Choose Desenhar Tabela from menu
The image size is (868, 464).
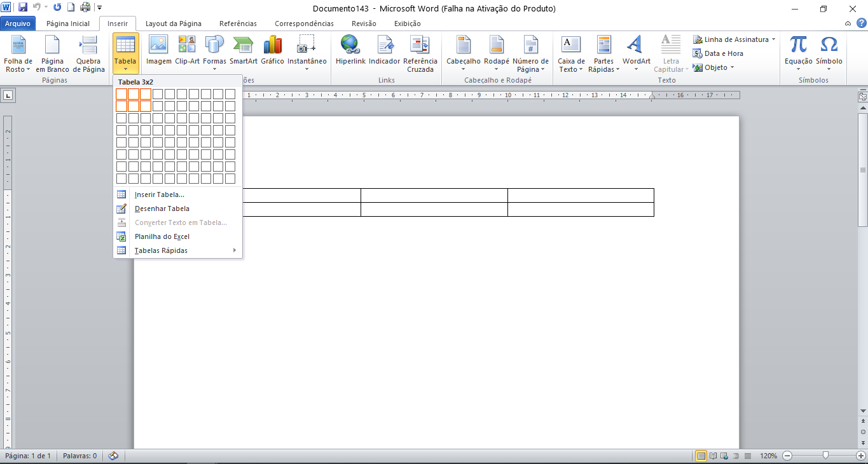177,208
